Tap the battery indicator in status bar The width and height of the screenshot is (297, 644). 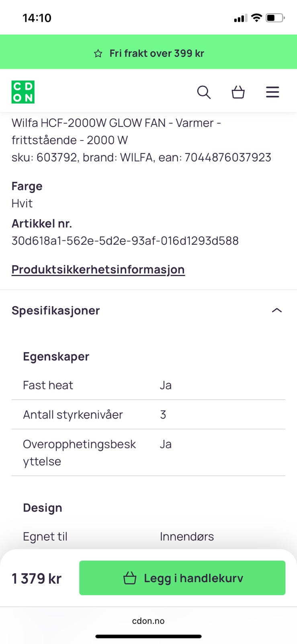(x=275, y=18)
